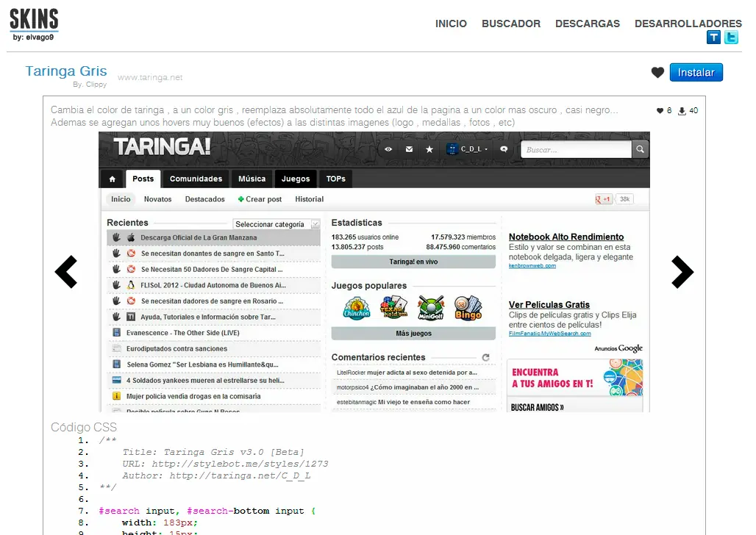Screen dimensions: 756x535
Task: Click Crear post with green plus
Action: [x=260, y=199]
